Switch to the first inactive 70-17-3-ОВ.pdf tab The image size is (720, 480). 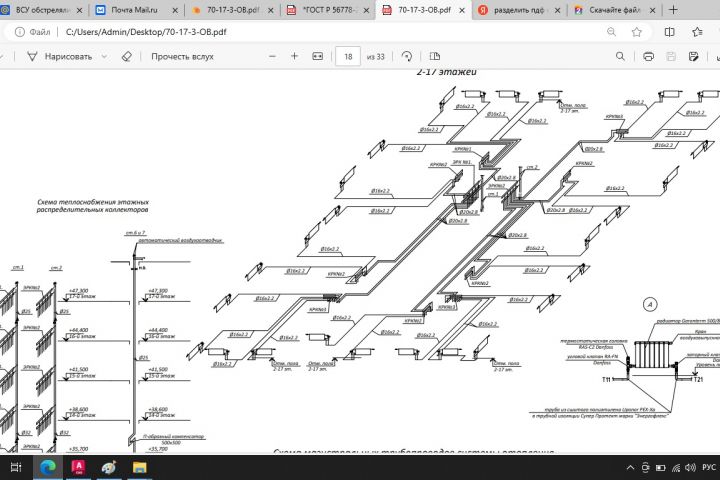(x=233, y=10)
